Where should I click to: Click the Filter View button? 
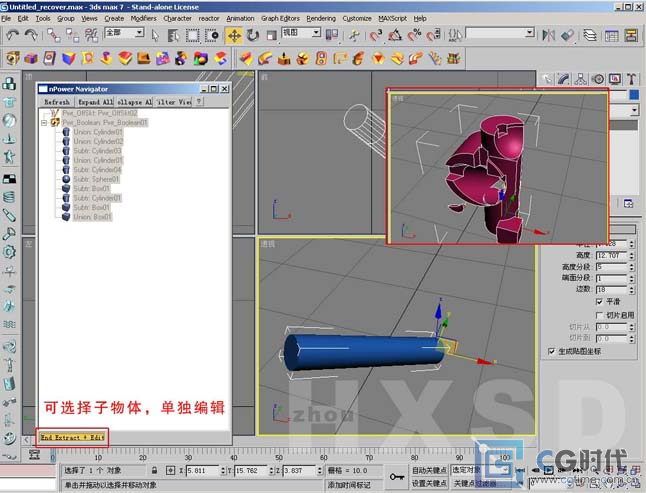point(173,102)
